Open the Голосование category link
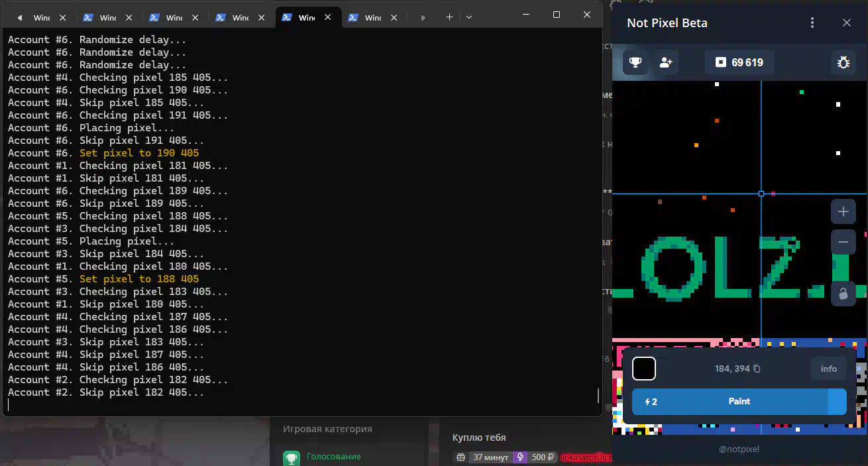This screenshot has width=868, height=466. tap(333, 457)
